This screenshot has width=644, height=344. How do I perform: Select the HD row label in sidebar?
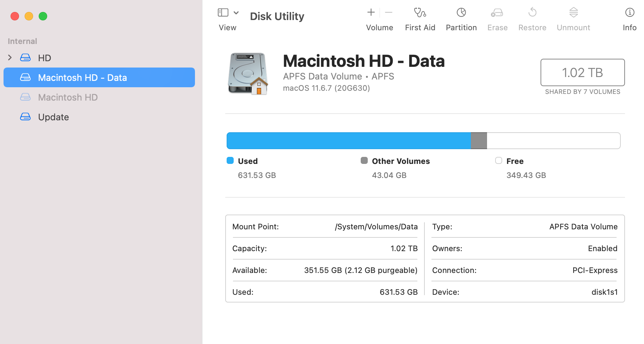coord(45,58)
